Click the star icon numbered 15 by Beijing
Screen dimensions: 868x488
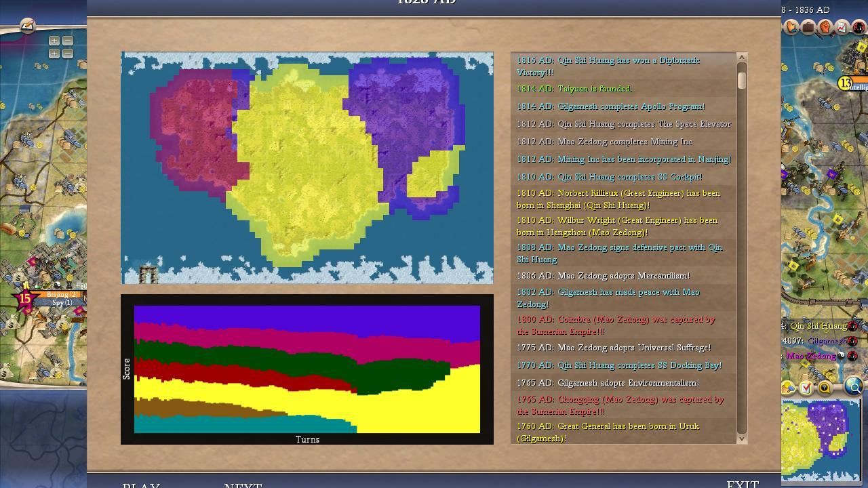(25, 298)
